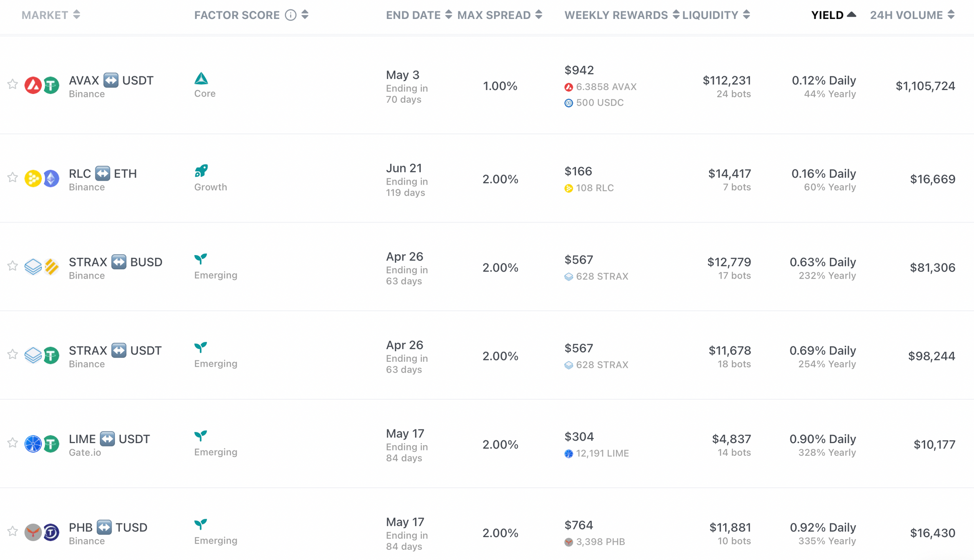Click the Factor Score info icon
The width and height of the screenshot is (974, 560).
(x=291, y=15)
